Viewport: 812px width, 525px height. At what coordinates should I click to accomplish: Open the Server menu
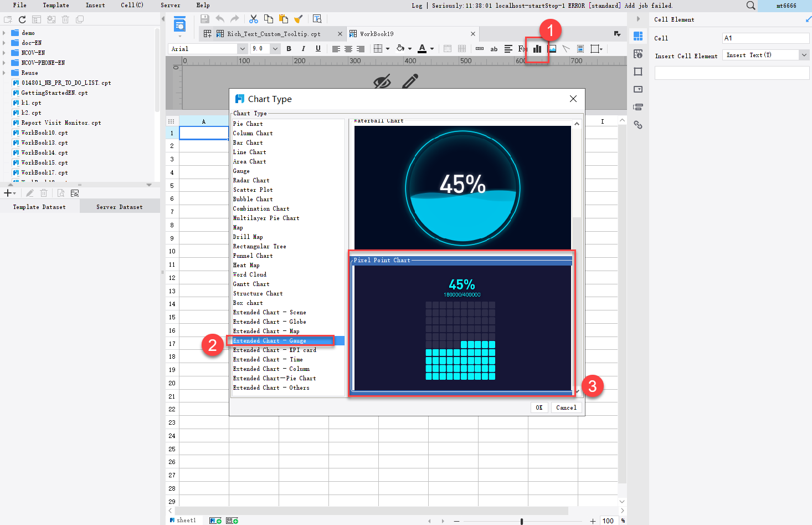click(x=170, y=5)
